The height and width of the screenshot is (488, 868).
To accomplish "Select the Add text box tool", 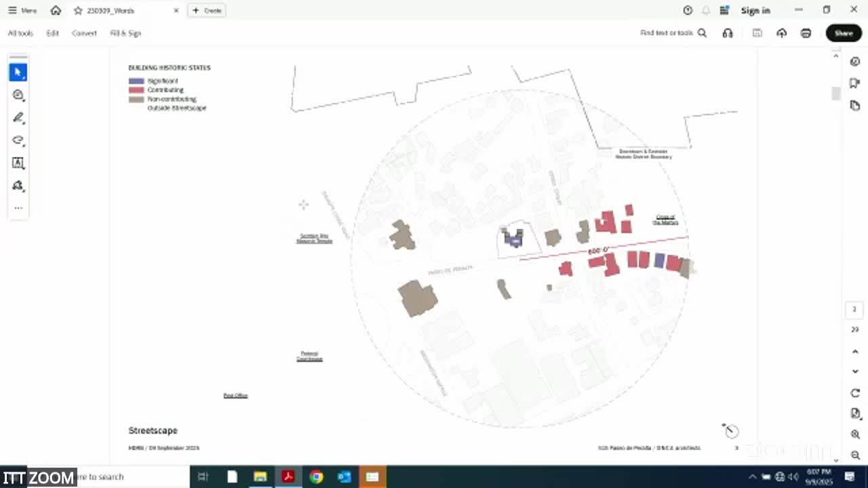I will pyautogui.click(x=18, y=163).
